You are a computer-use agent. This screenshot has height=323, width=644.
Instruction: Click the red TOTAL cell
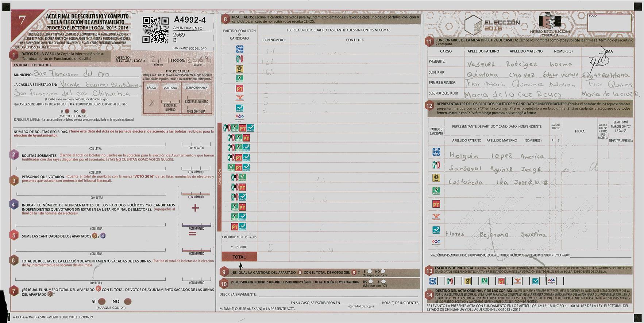click(239, 257)
